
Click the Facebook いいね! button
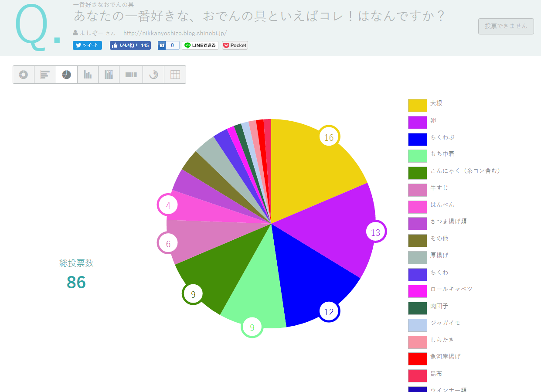[x=130, y=45]
